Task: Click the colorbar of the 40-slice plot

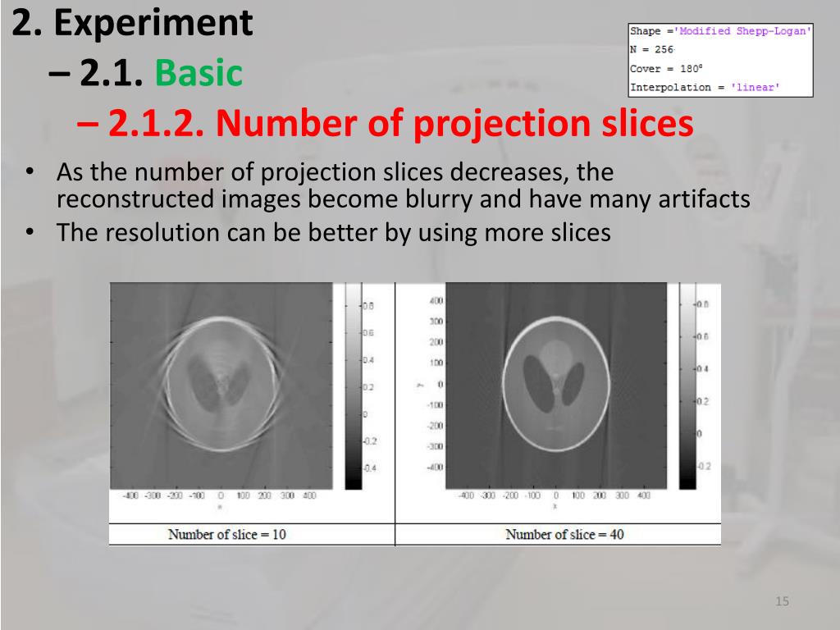Action: point(687,386)
